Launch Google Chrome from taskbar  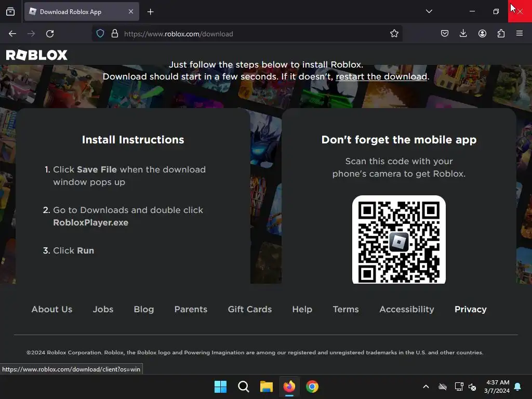click(312, 387)
